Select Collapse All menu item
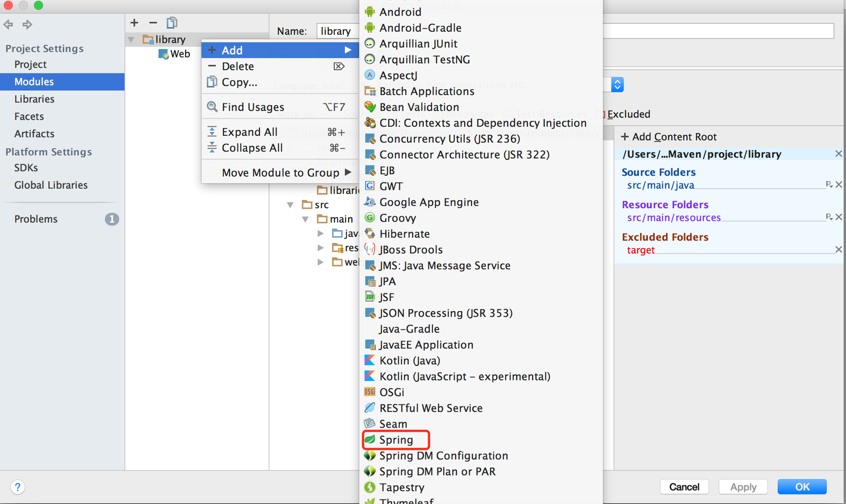846x504 pixels. pos(280,148)
